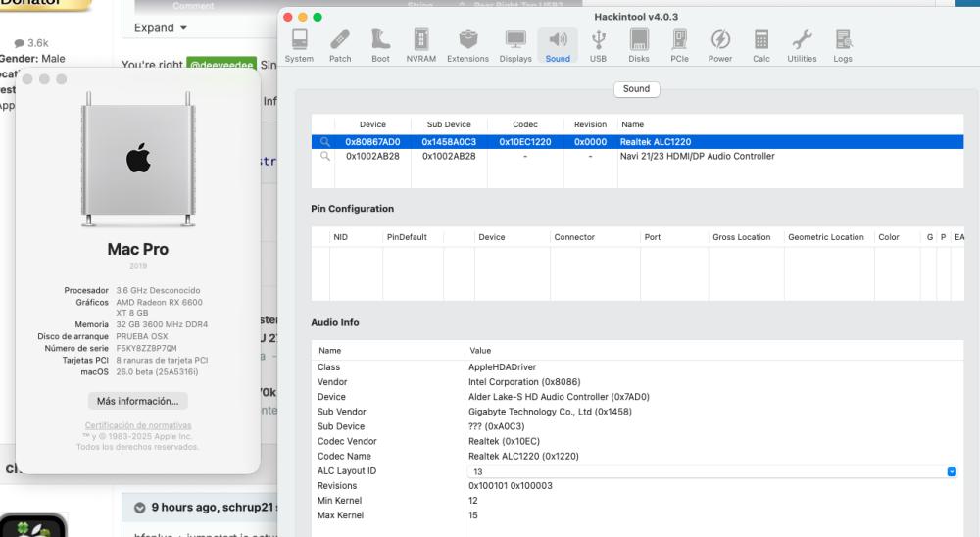Click the Revision column header
Screen dimensions: 980x537
click(x=590, y=124)
